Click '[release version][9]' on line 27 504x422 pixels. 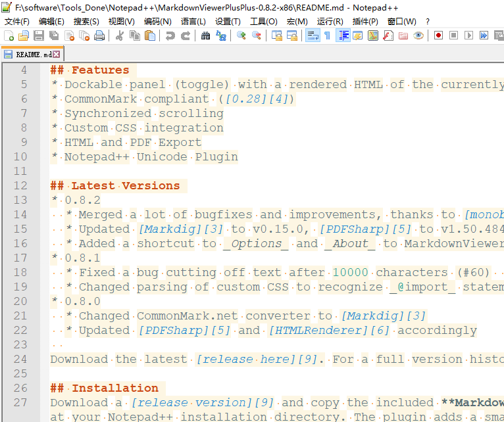(x=203, y=402)
